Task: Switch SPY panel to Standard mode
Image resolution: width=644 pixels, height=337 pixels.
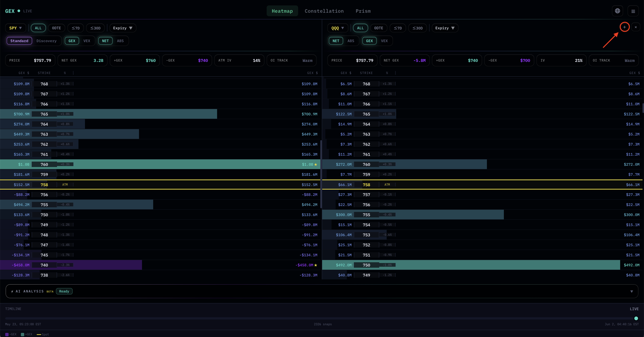Action: coord(19,41)
